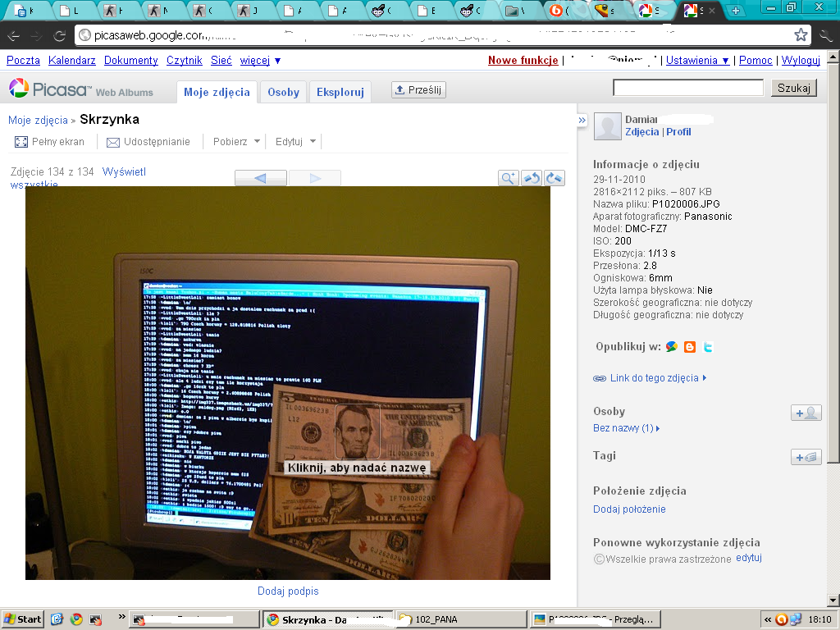840x630 pixels.
Task: Reload the page with the refresh icon
Action: (x=59, y=36)
